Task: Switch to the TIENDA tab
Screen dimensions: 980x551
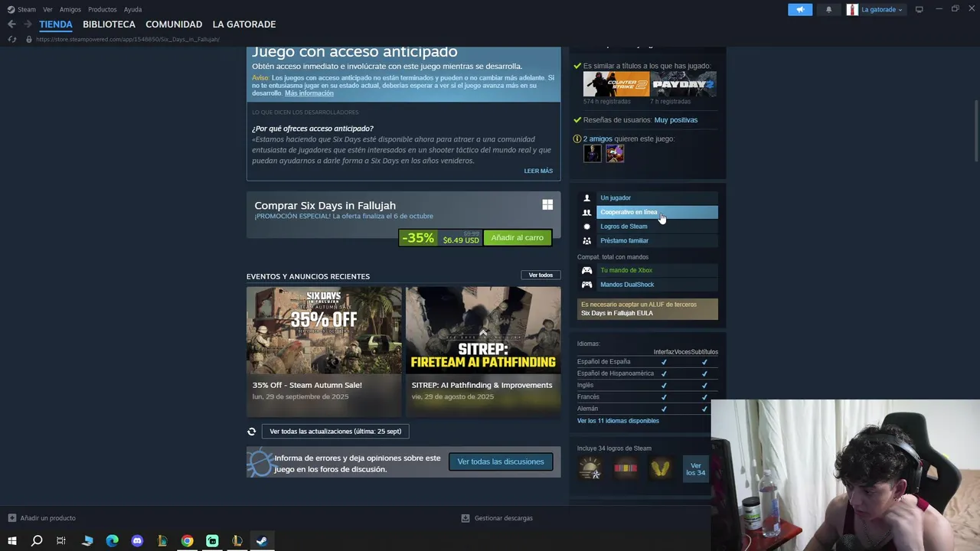Action: (56, 24)
